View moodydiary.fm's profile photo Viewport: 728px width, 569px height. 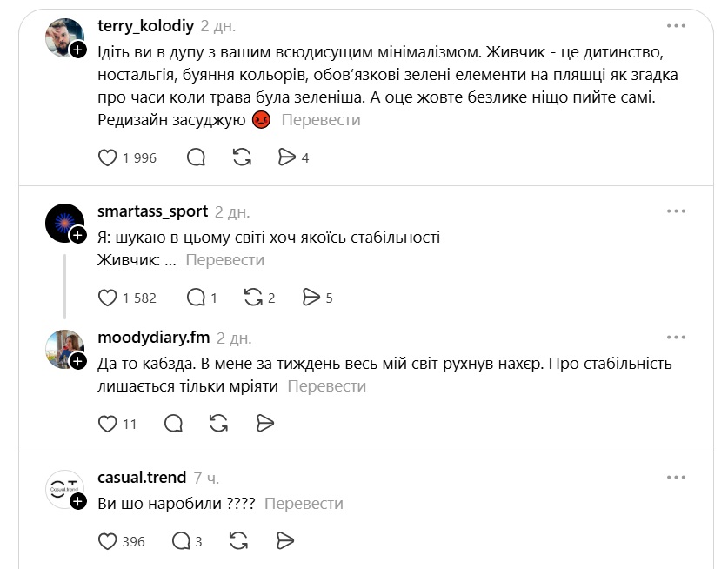coord(64,349)
